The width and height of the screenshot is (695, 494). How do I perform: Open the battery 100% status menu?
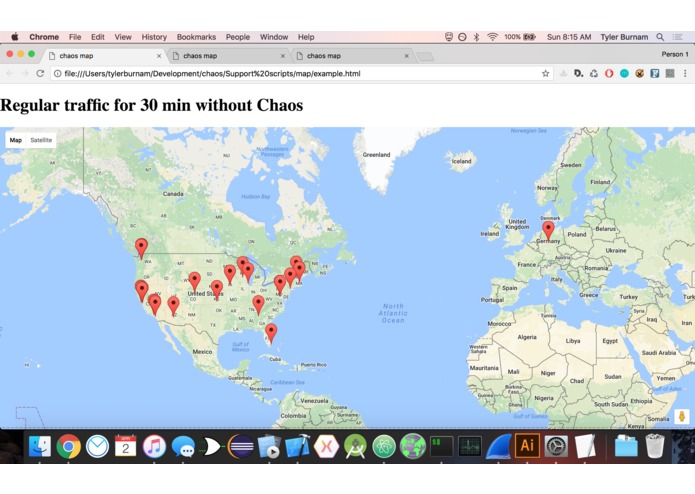[520, 37]
